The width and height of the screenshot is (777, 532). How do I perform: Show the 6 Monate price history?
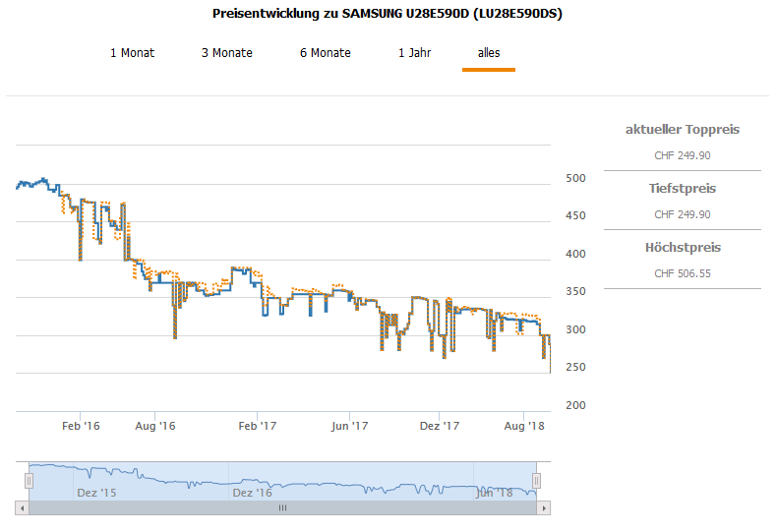click(x=326, y=53)
